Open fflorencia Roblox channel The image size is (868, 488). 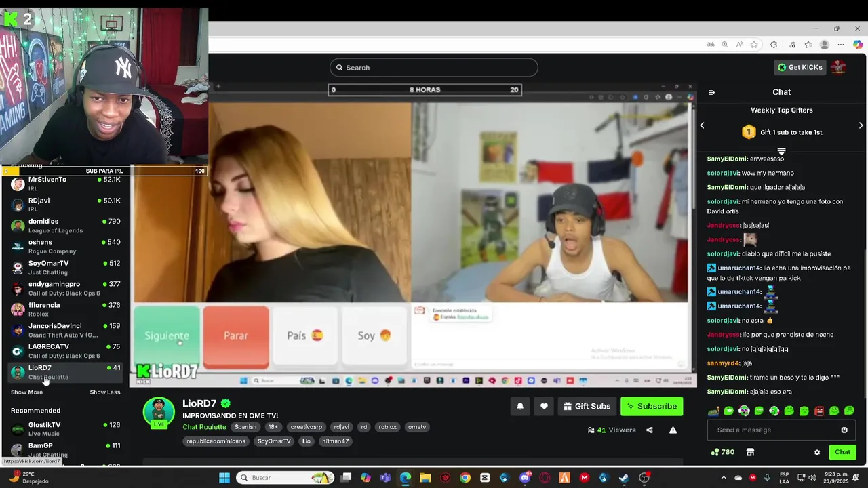[x=65, y=309]
